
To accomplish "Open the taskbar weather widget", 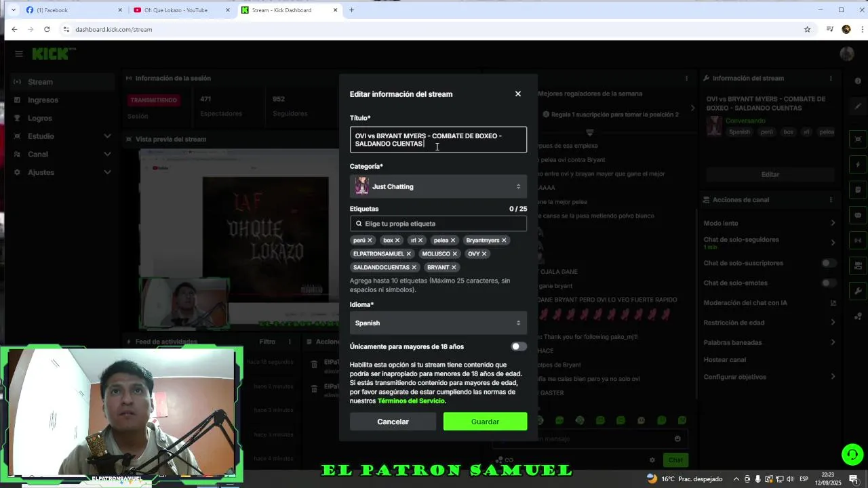I will click(x=685, y=479).
